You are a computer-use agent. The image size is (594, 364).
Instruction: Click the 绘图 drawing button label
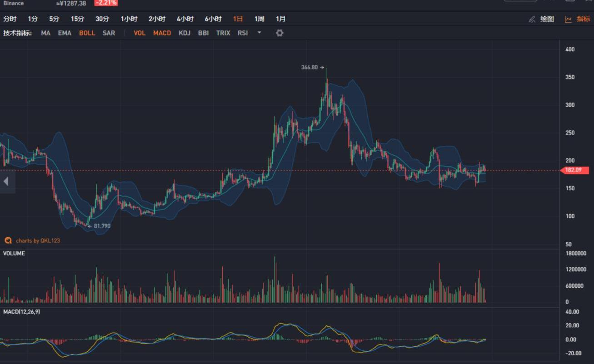tap(547, 19)
